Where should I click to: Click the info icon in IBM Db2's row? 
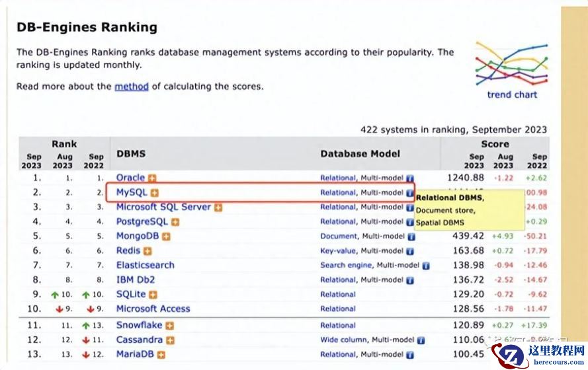pos(410,281)
